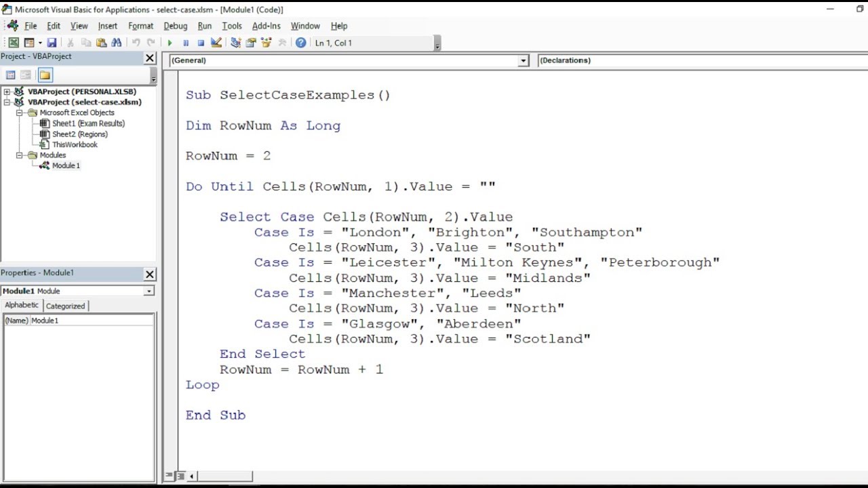This screenshot has width=868, height=488.
Task: Click Full Module View button at bottom
Action: click(x=180, y=476)
